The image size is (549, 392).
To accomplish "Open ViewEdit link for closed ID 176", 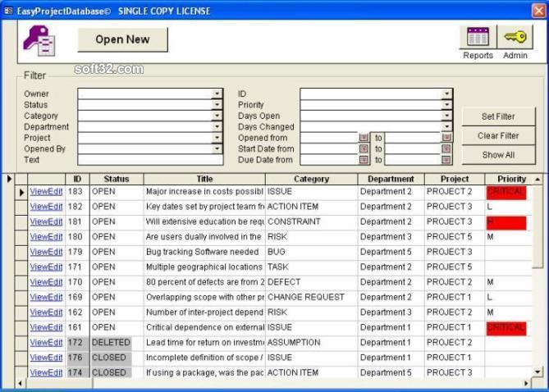I will 46,358.
